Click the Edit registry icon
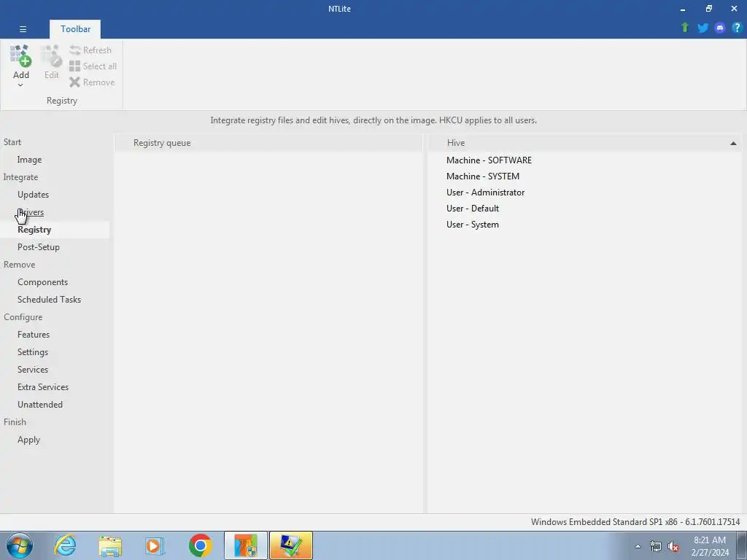This screenshot has width=747, height=560. 51,56
